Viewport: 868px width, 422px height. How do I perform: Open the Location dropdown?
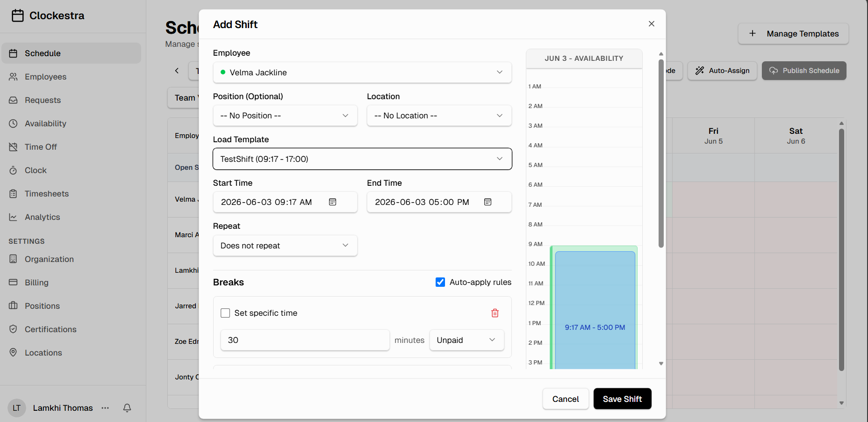pos(439,116)
